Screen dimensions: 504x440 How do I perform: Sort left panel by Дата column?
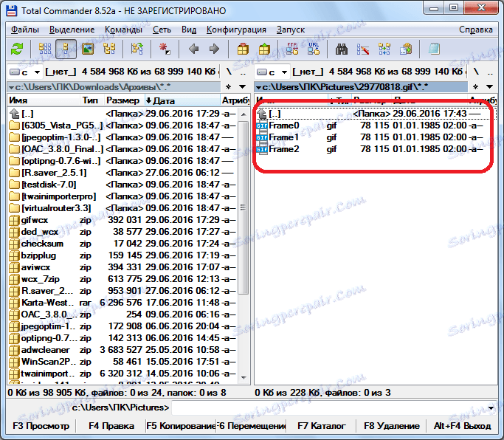pos(182,100)
